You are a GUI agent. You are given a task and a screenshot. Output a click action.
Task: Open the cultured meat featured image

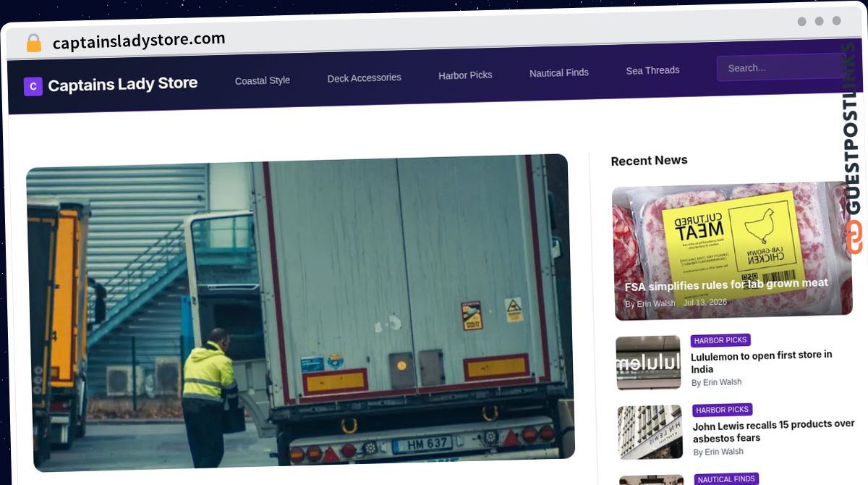[x=732, y=251]
